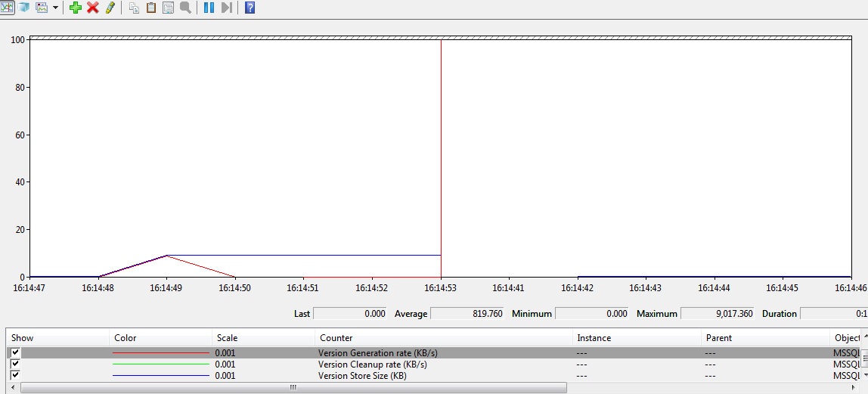Image resolution: width=868 pixels, height=394 pixels.
Task: Click Update Data step-forward icon
Action: [226, 8]
